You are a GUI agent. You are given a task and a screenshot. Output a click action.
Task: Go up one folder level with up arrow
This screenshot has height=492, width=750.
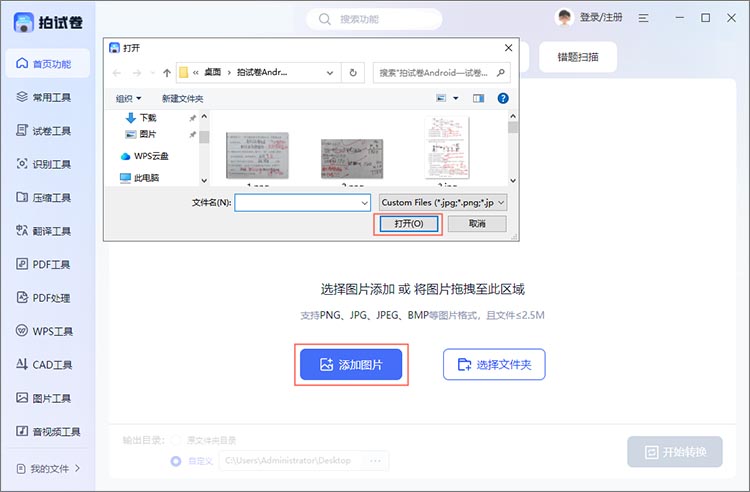click(166, 73)
